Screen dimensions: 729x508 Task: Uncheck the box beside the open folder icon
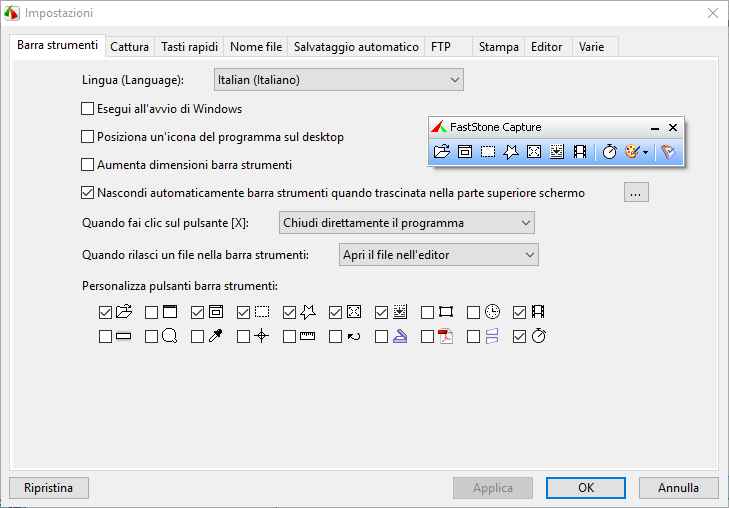106,312
